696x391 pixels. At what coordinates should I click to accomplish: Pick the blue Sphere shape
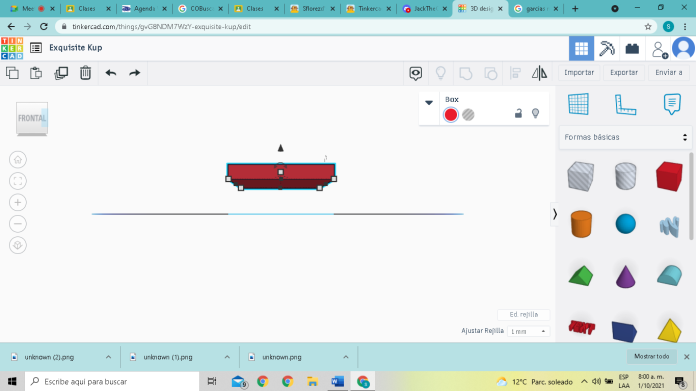click(x=625, y=224)
